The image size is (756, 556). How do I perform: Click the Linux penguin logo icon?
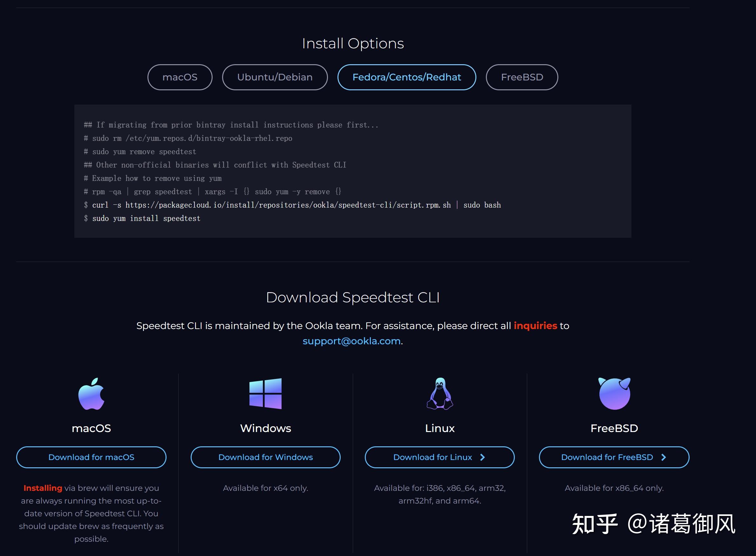click(x=439, y=394)
